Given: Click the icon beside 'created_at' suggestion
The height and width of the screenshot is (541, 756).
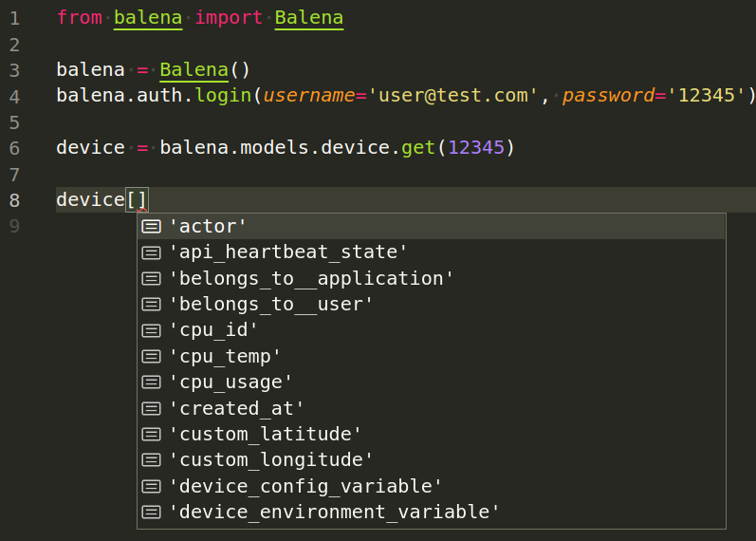Looking at the screenshot, I should coord(151,408).
